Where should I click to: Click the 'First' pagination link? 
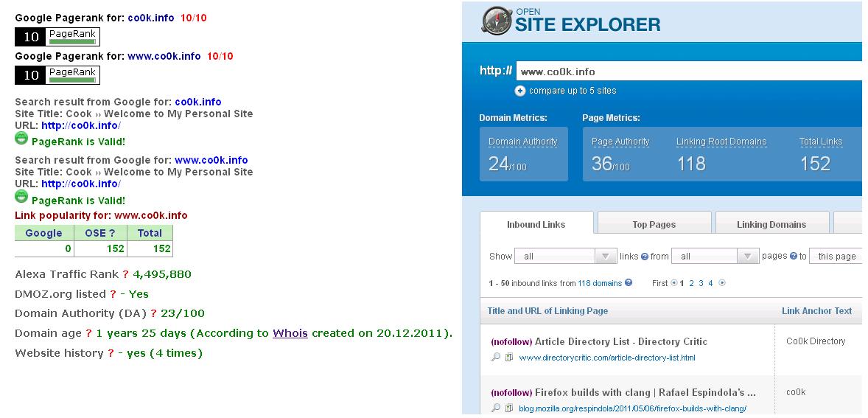pos(660,283)
